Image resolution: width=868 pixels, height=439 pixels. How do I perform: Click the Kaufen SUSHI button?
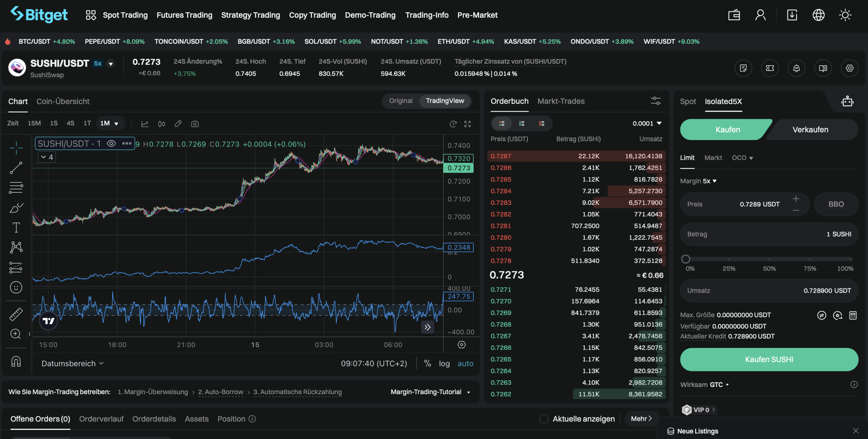coord(769,359)
